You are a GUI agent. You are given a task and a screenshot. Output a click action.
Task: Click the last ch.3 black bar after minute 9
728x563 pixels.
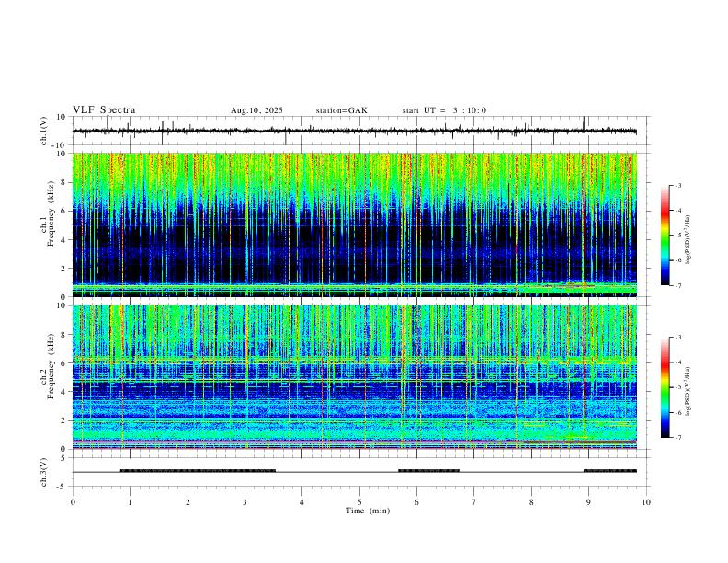pos(610,471)
